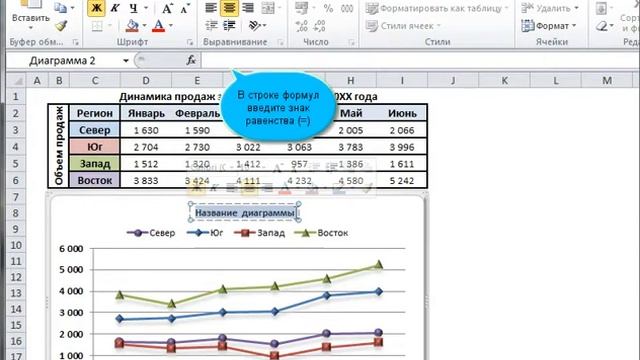
Task: Click the 6 000 axis label
Action: click(71, 249)
